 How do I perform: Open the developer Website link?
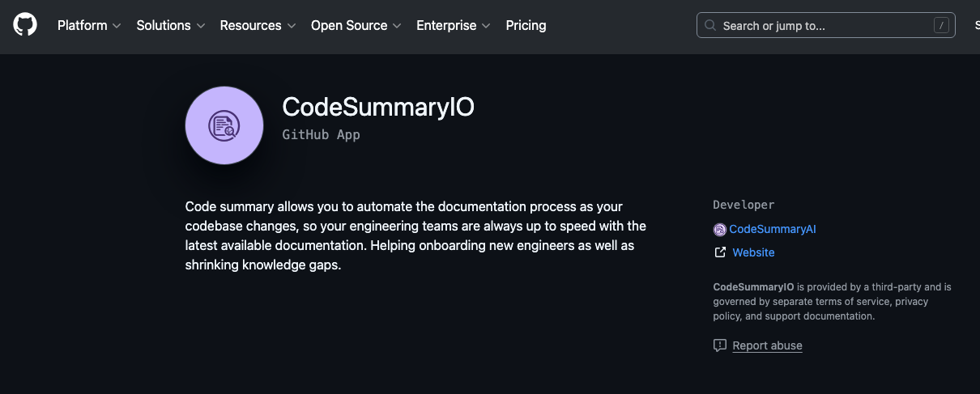click(x=753, y=252)
